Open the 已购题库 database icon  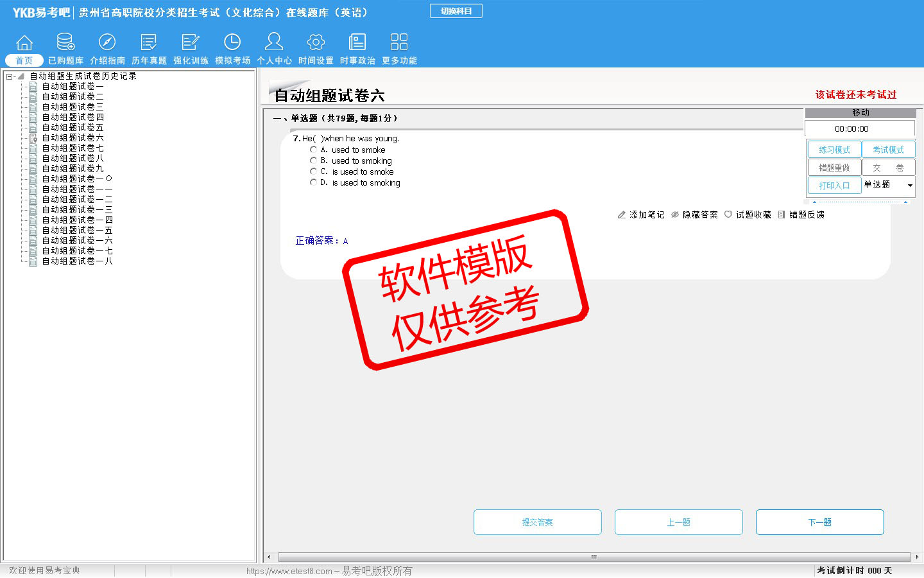pos(65,42)
